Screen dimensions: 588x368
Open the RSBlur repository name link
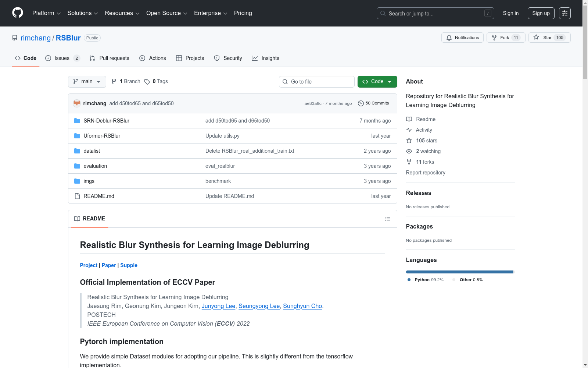pyautogui.click(x=68, y=38)
